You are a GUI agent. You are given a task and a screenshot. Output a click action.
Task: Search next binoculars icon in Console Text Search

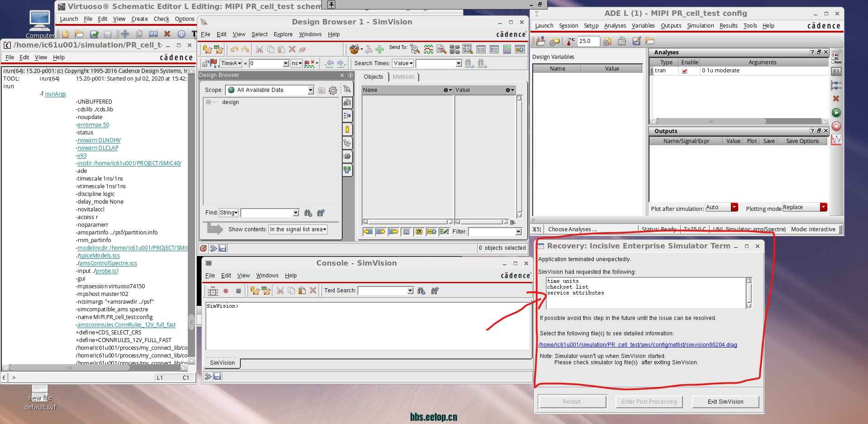(421, 291)
